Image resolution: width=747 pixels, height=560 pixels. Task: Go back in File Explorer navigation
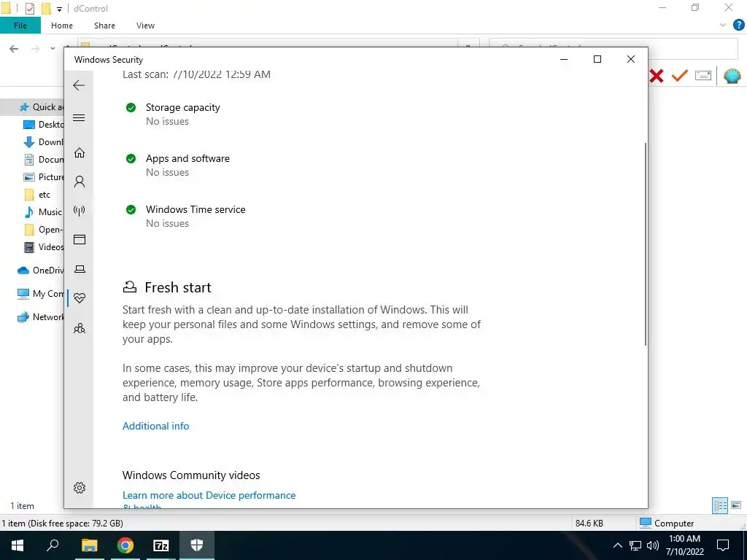point(15,48)
